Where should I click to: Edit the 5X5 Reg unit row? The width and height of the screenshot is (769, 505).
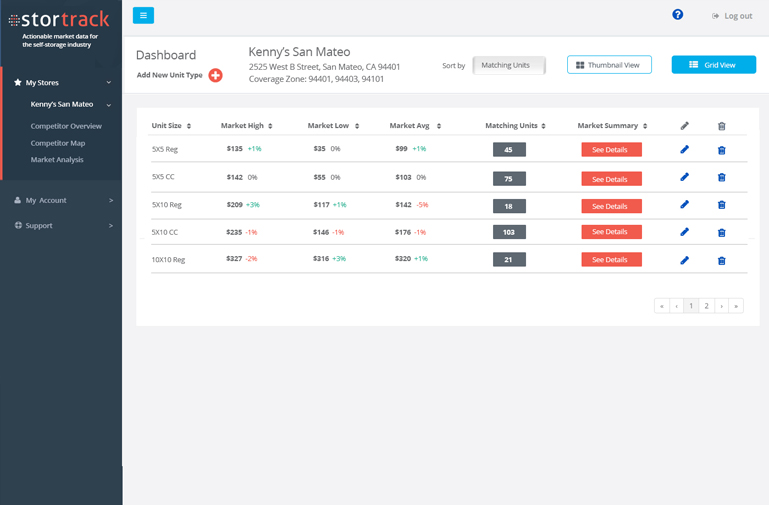[x=684, y=150]
